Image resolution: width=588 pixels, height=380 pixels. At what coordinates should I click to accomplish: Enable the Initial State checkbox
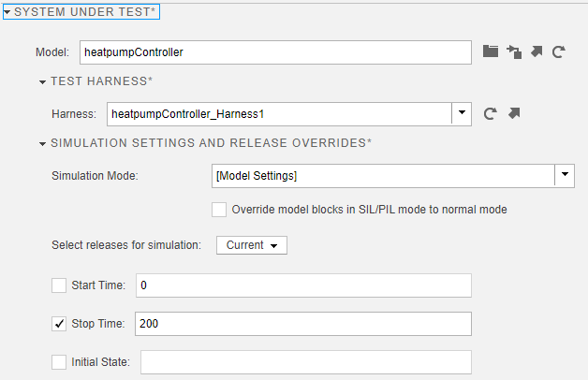[x=59, y=361]
